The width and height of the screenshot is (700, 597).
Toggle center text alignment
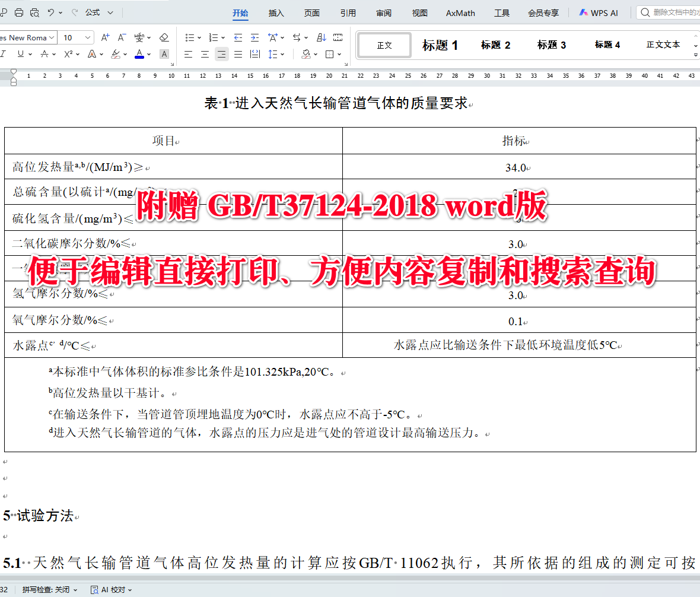point(204,54)
